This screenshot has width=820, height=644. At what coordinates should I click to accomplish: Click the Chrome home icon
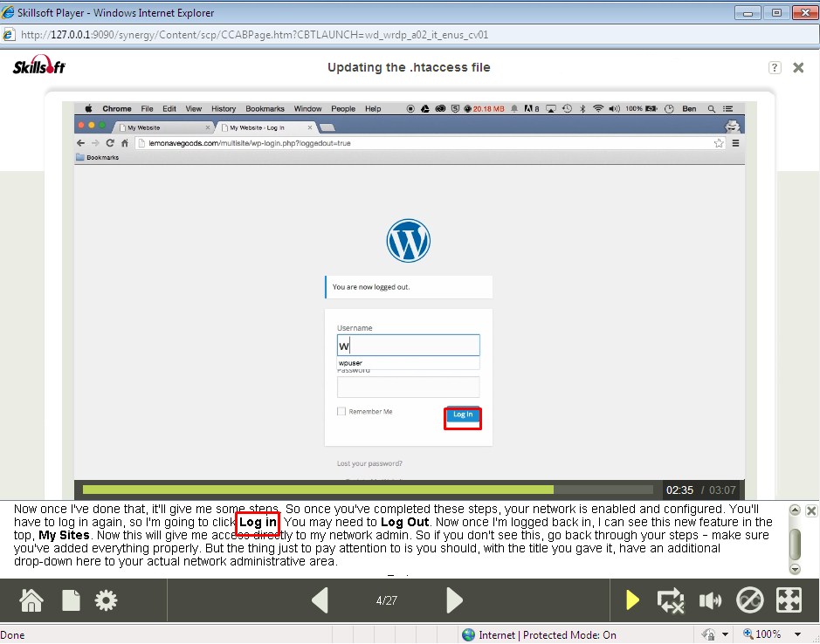click(x=125, y=143)
